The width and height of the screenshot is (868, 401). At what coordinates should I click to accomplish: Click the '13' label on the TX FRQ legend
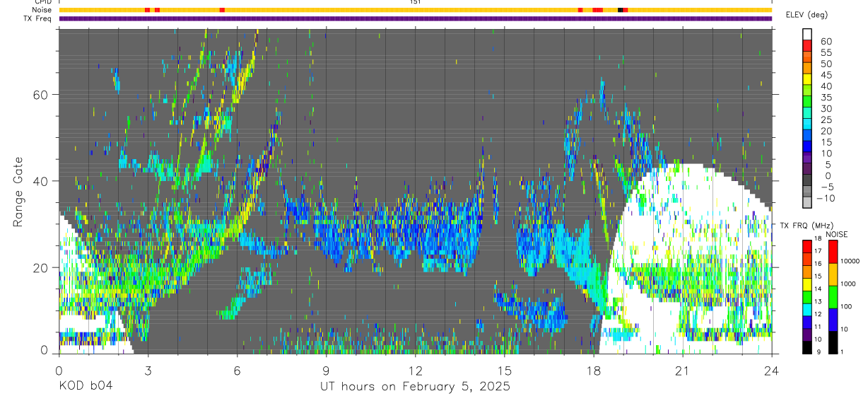point(818,302)
